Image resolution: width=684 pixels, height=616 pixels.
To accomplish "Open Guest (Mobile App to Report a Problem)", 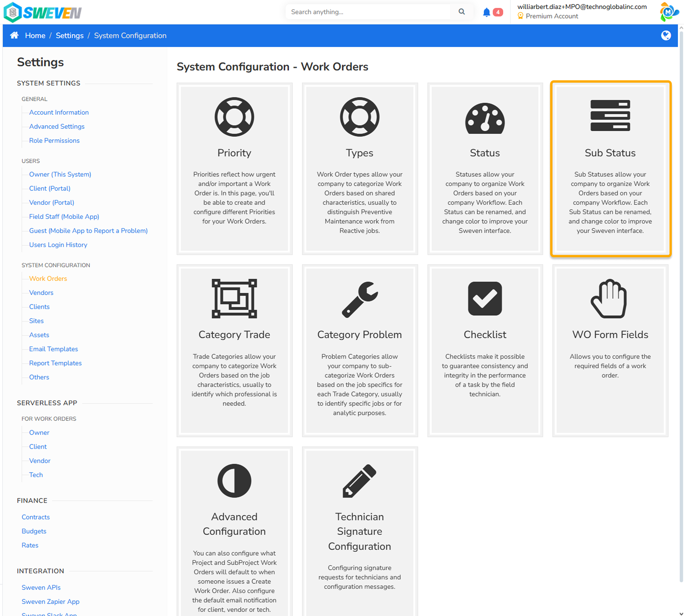I will pos(88,230).
